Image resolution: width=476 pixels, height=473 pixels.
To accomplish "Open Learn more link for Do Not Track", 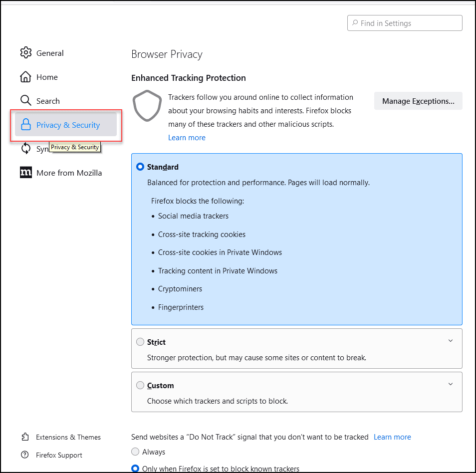I will [x=392, y=437].
